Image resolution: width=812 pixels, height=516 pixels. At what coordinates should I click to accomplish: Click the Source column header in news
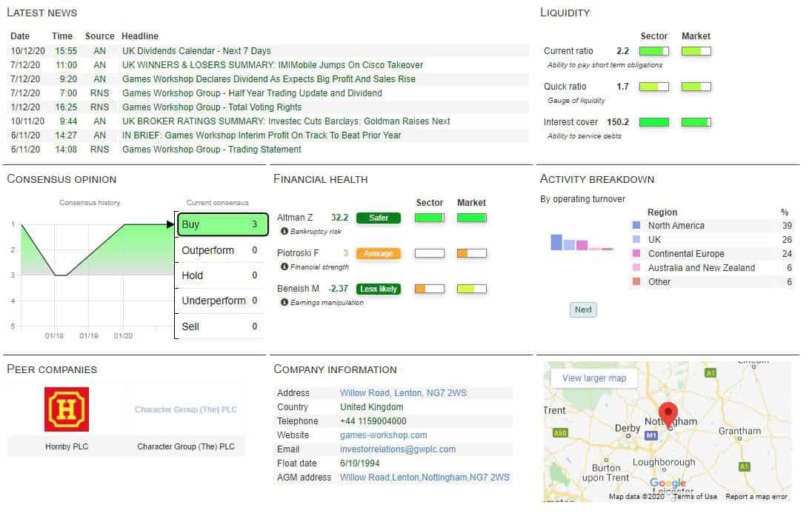[x=99, y=36]
